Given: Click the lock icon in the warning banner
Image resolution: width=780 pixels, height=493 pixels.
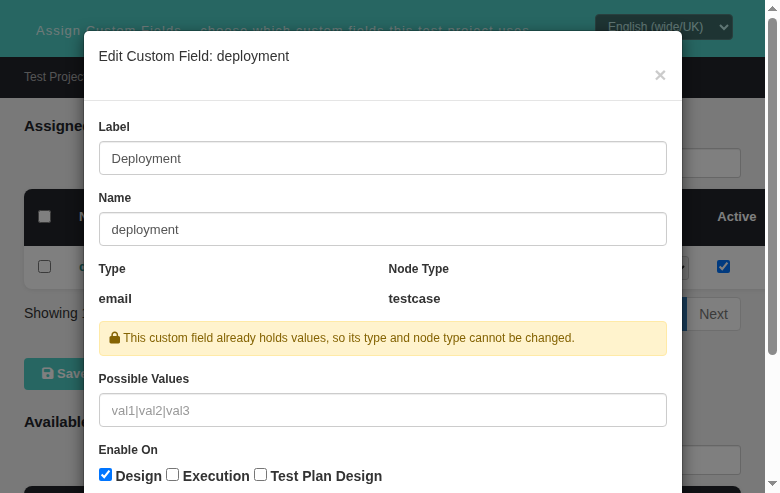Looking at the screenshot, I should pos(114,338).
